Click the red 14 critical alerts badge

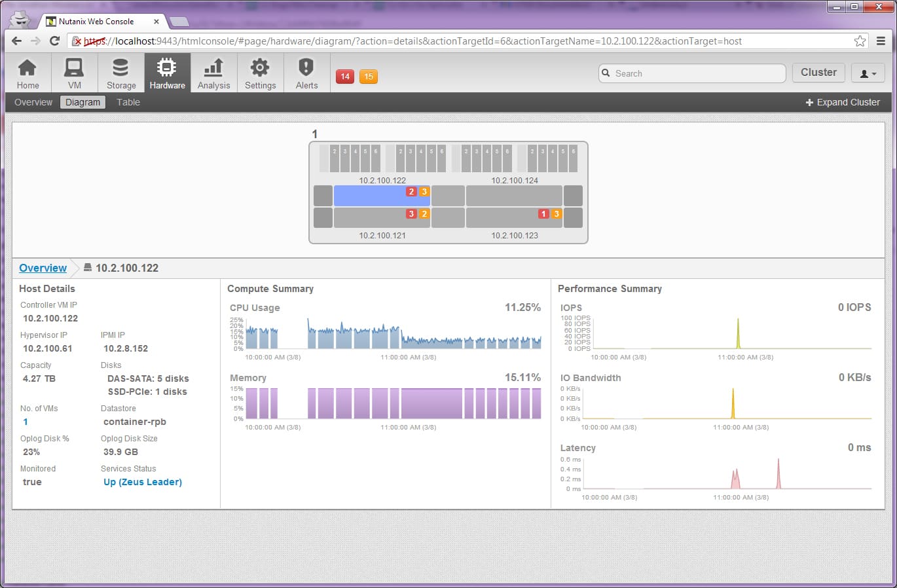coord(345,77)
